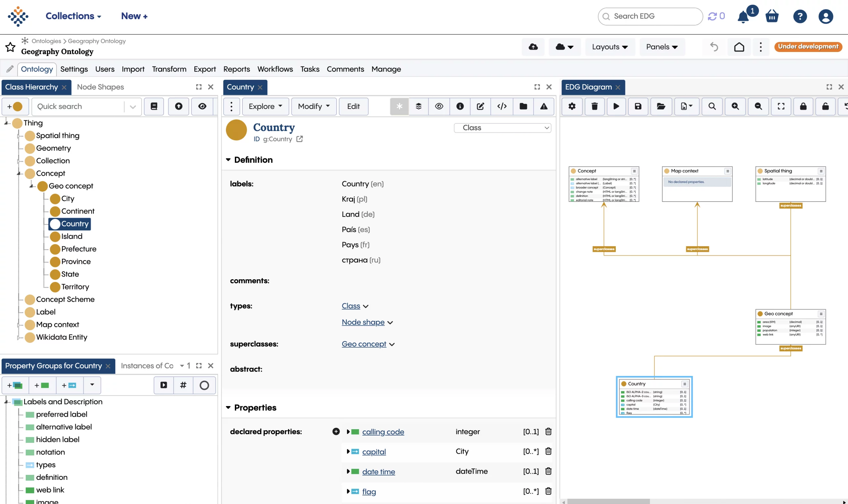848x504 pixels.
Task: Open the Workflows tab
Action: [275, 69]
